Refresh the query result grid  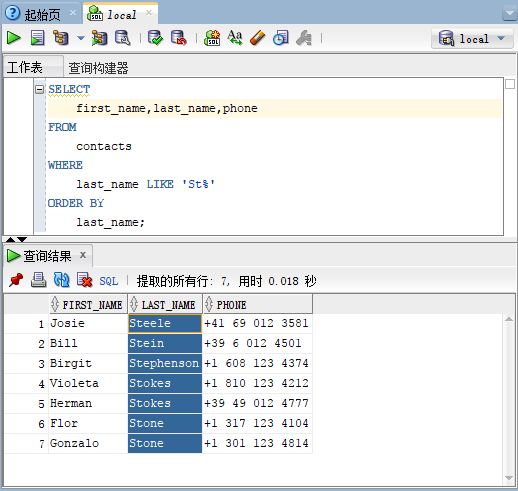[x=62, y=280]
